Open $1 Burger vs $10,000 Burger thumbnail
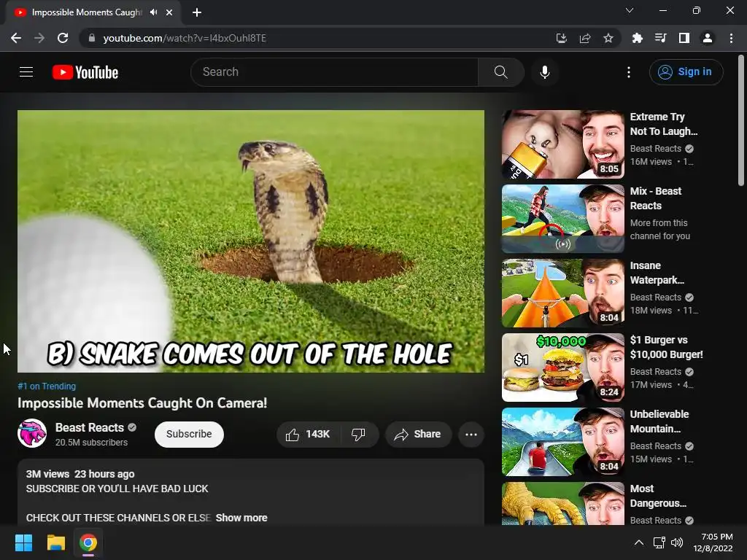The width and height of the screenshot is (747, 560). coord(563,367)
